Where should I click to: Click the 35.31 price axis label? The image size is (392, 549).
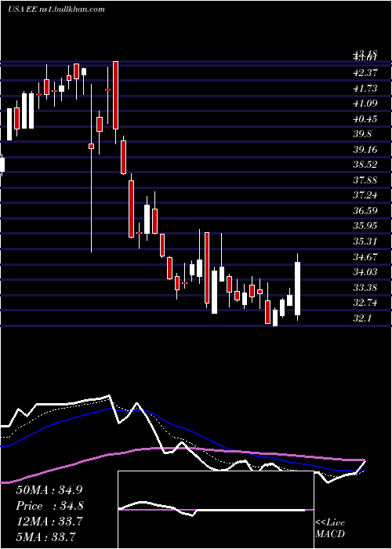point(365,242)
